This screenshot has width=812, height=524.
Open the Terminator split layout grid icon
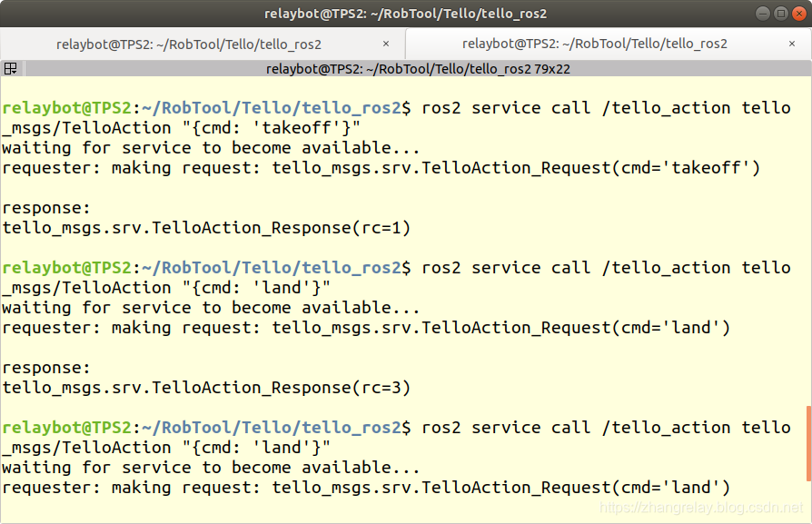coord(10,68)
